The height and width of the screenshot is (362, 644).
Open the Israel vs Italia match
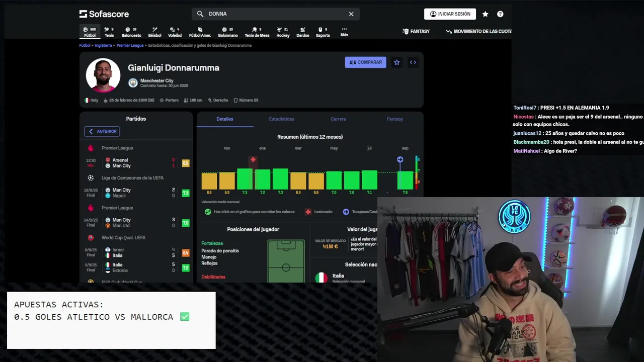pos(136,252)
